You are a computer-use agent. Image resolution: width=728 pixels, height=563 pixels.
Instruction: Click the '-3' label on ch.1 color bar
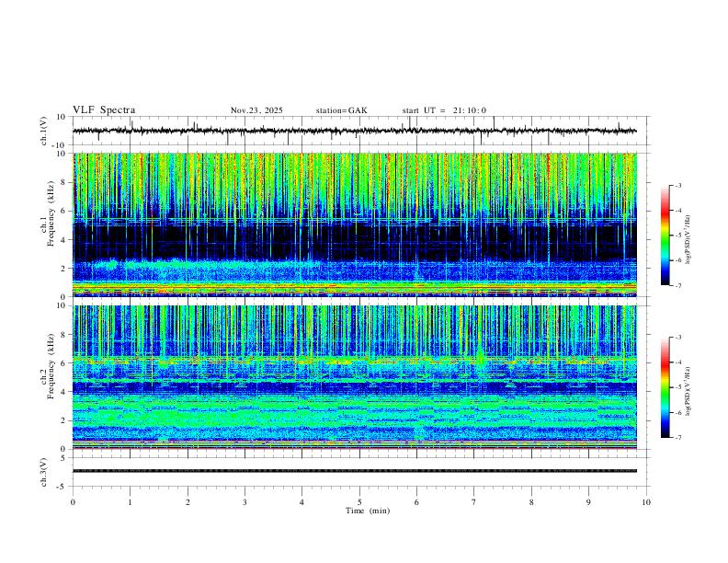tap(677, 185)
